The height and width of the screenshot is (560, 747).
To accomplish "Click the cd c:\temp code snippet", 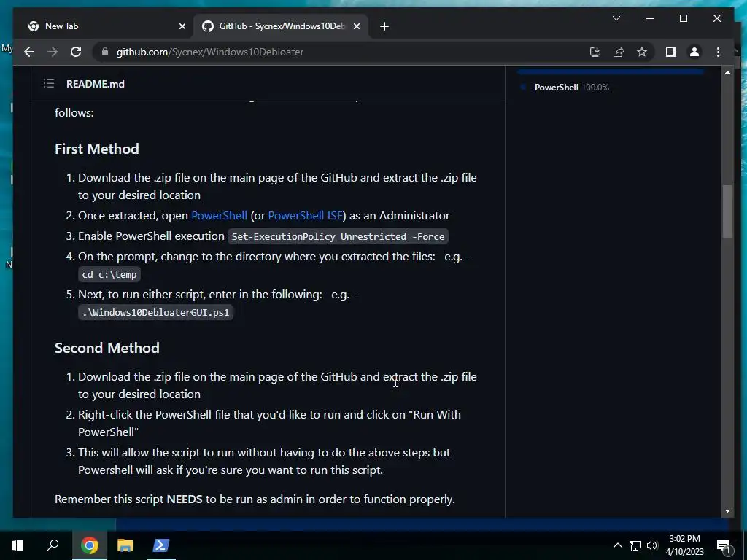I will coord(109,275).
